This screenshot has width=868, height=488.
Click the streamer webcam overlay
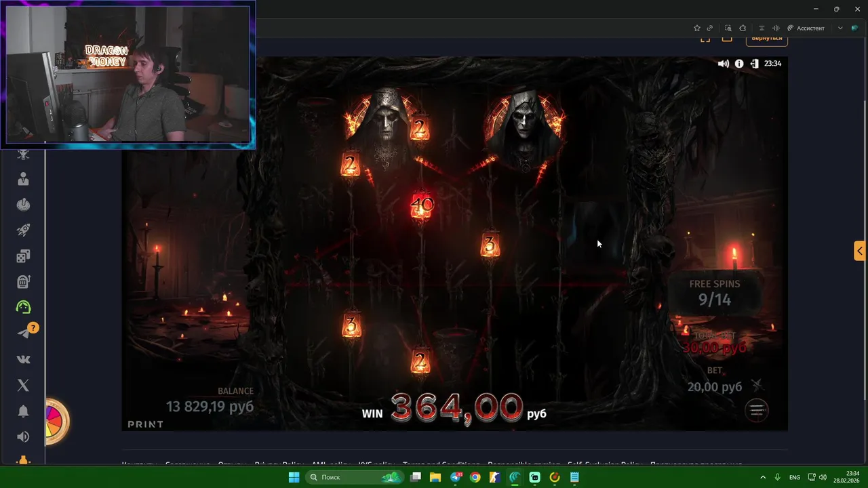(x=128, y=75)
